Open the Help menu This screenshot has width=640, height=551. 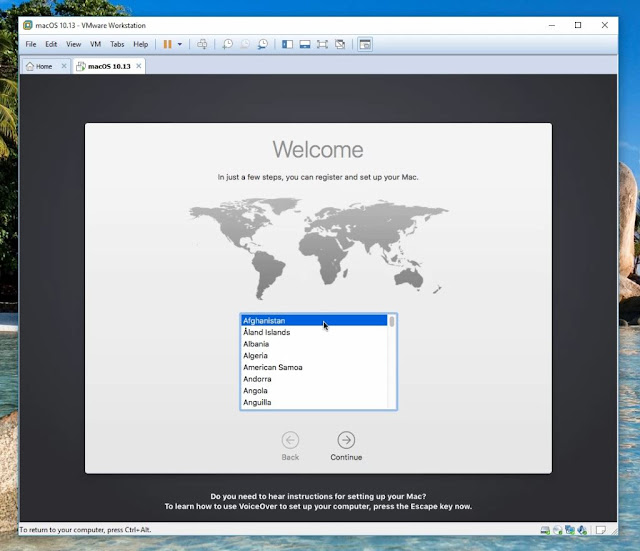(140, 44)
